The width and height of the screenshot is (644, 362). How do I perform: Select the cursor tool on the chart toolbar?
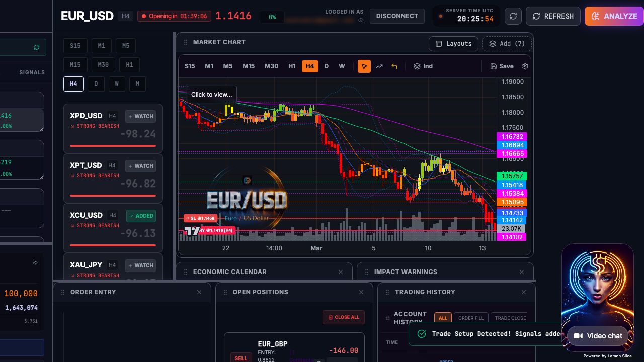(364, 66)
